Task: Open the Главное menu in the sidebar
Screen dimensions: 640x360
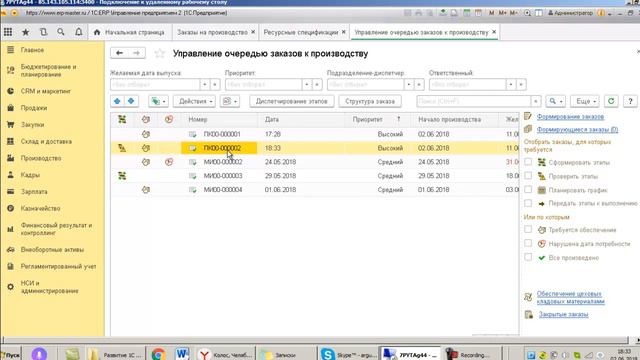Action: [32, 50]
